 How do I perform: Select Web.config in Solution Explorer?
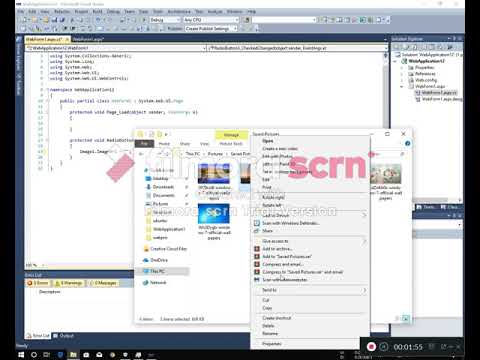tap(426, 80)
